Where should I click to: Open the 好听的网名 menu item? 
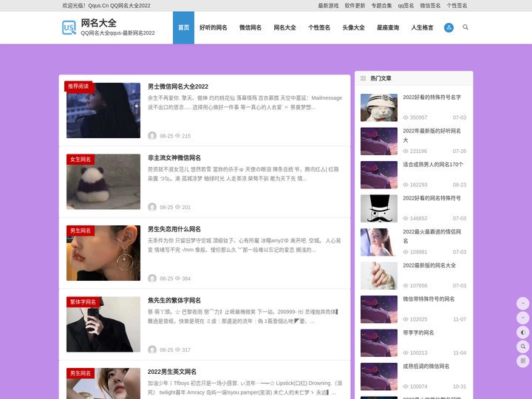[x=213, y=27]
